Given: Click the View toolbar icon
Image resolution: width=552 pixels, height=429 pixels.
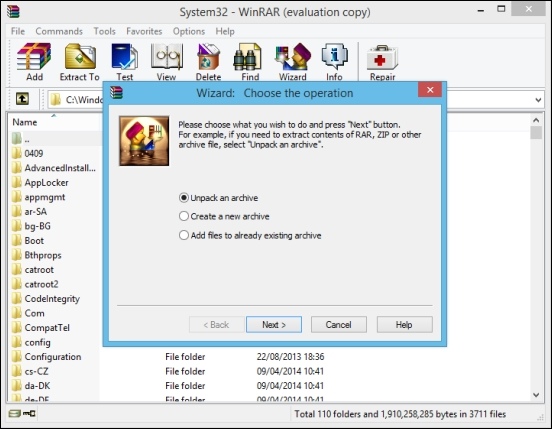Looking at the screenshot, I should (167, 62).
